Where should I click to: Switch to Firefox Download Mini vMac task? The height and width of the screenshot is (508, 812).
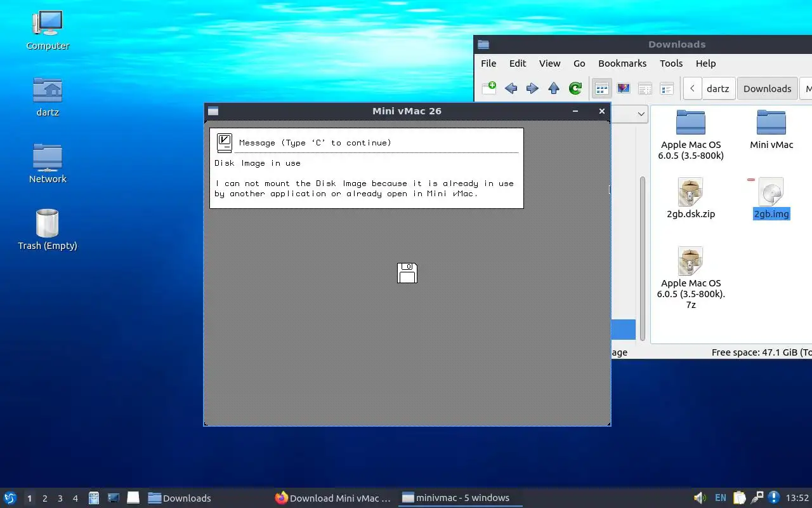[334, 498]
